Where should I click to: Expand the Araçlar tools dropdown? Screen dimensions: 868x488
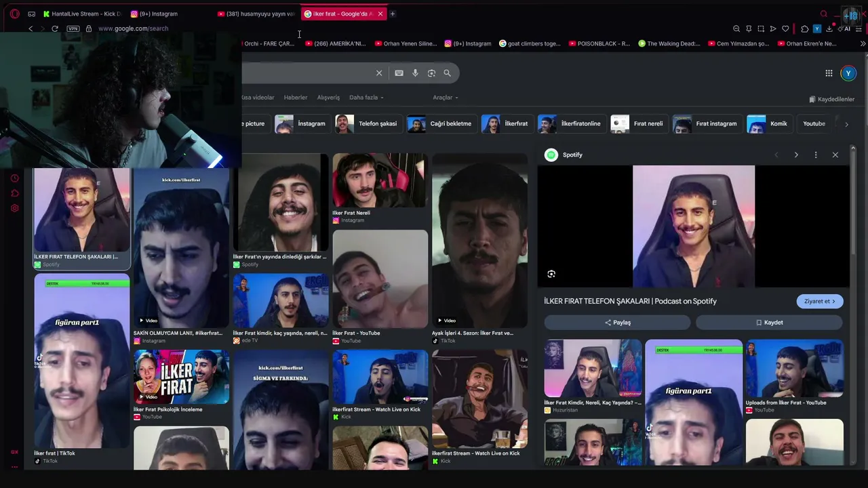click(446, 98)
